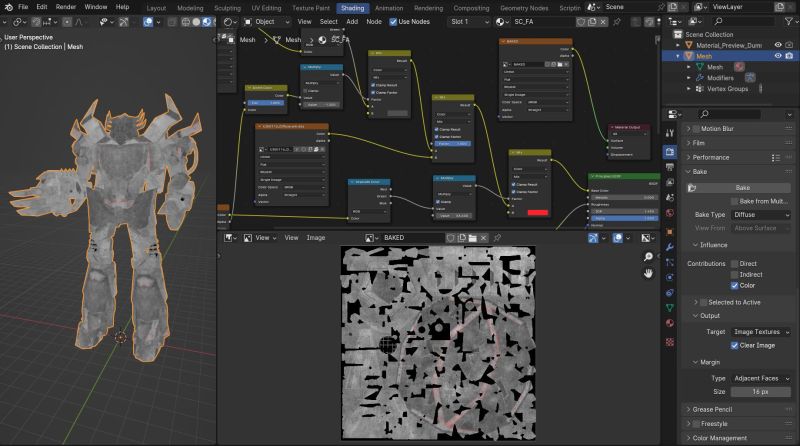The width and height of the screenshot is (800, 446).
Task: Enable the Freestyle checkbox
Action: pyautogui.click(x=696, y=424)
